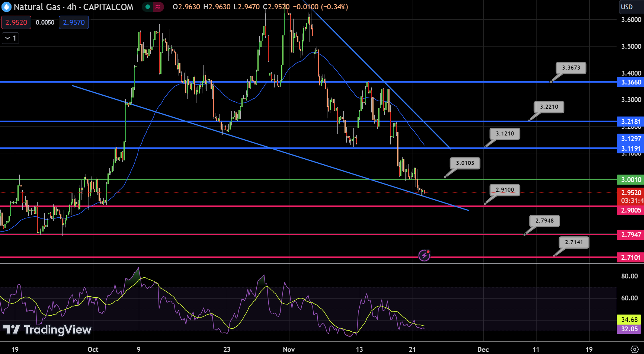Collapse the indicator legend chevron labeled 1
The height and width of the screenshot is (354, 644).
coord(10,38)
